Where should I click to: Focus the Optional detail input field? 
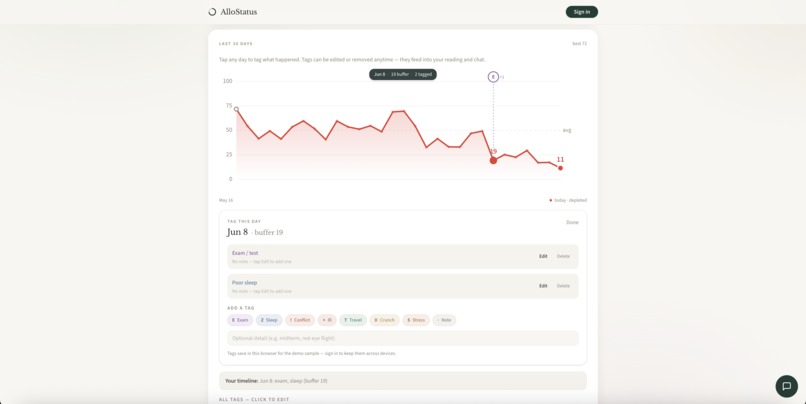point(402,338)
